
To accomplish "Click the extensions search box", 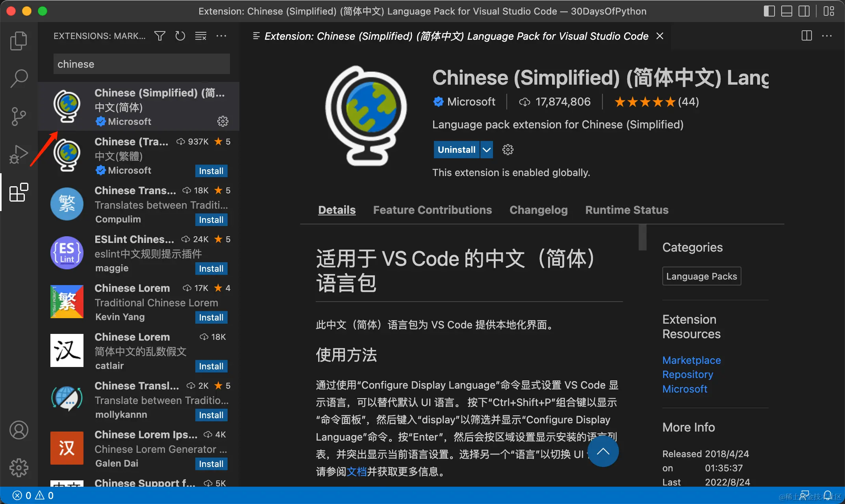I will (141, 64).
